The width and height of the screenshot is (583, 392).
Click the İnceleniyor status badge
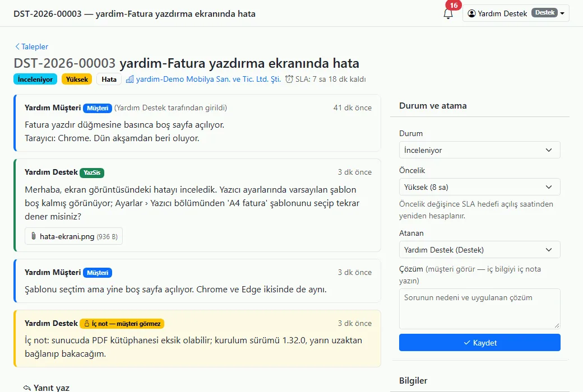coord(35,79)
